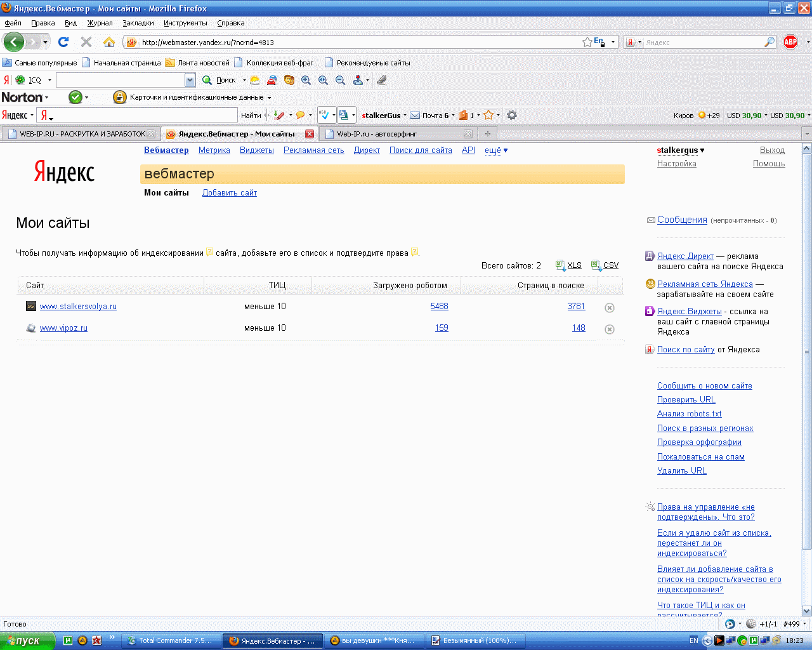Expand the Карточки и идентификационные данные dropdown
The image size is (812, 650).
(269, 98)
